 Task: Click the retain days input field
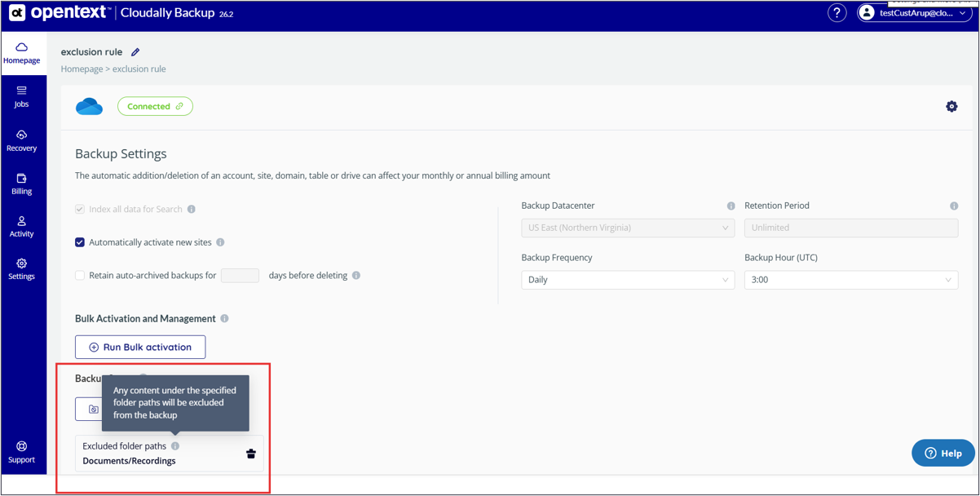(x=240, y=276)
